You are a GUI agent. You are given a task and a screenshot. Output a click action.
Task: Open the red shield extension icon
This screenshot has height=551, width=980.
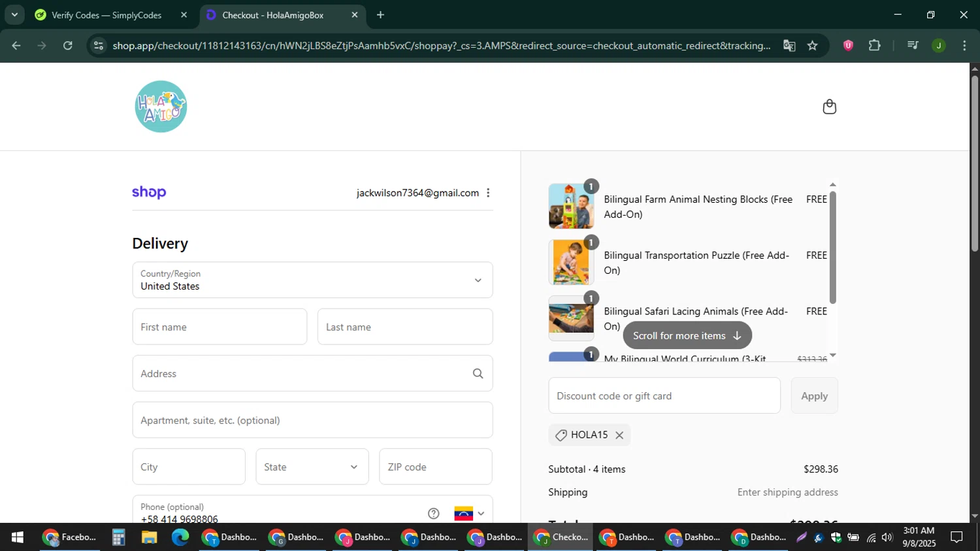(848, 46)
